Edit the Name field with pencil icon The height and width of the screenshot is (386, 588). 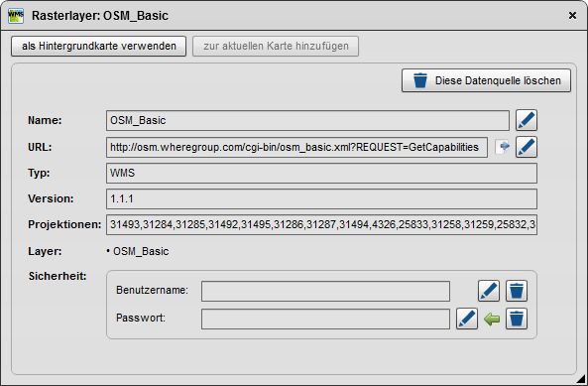point(527,120)
